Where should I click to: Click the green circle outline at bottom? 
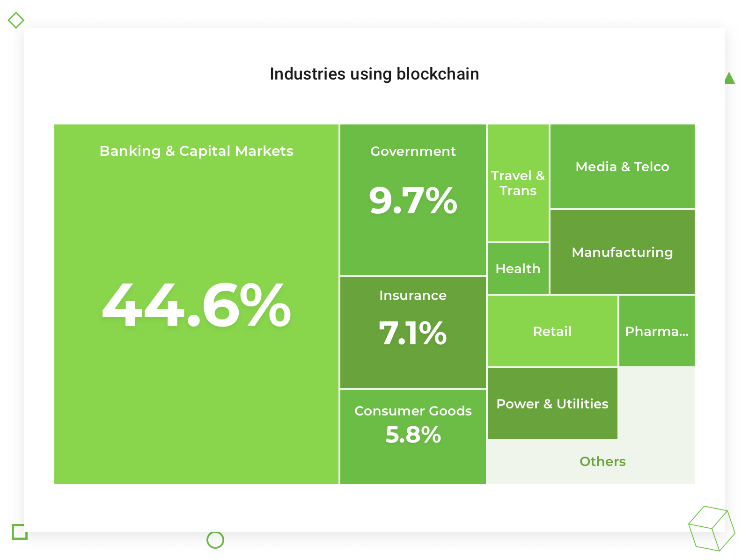215,540
